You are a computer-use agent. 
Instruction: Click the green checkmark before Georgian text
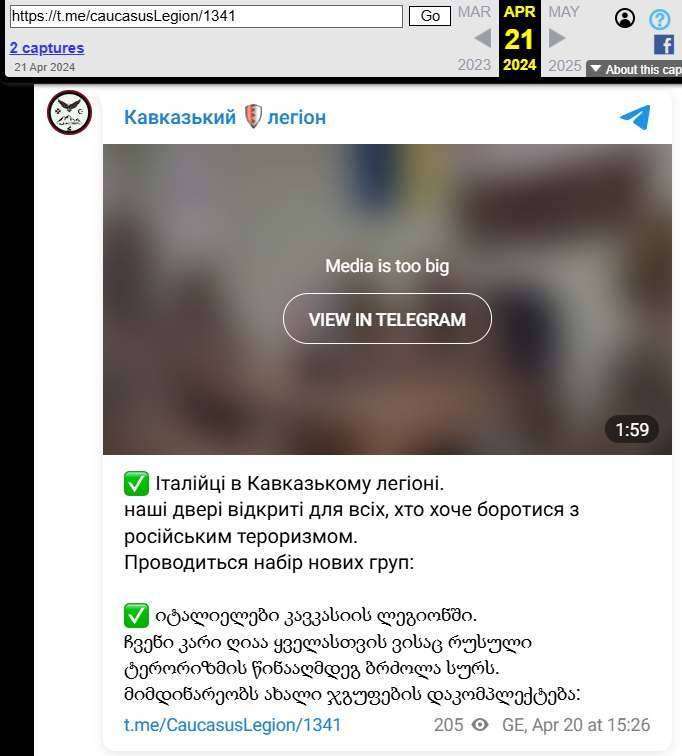(136, 616)
